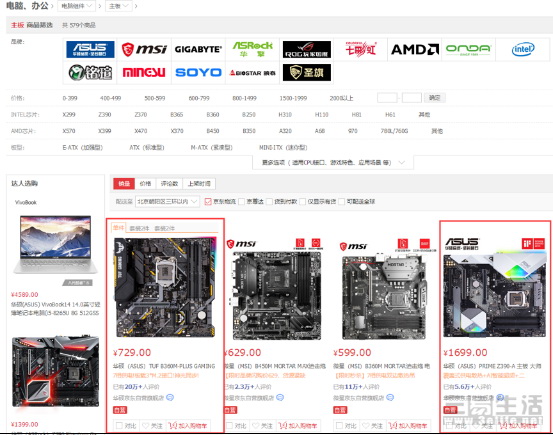Screen dimensions: 553x435
Task: Filter by the 七彩虹 brand logo
Action: tap(361, 49)
